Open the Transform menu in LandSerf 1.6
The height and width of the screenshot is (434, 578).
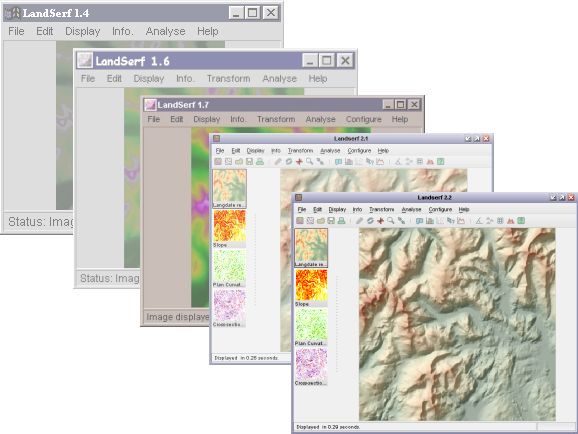click(229, 79)
